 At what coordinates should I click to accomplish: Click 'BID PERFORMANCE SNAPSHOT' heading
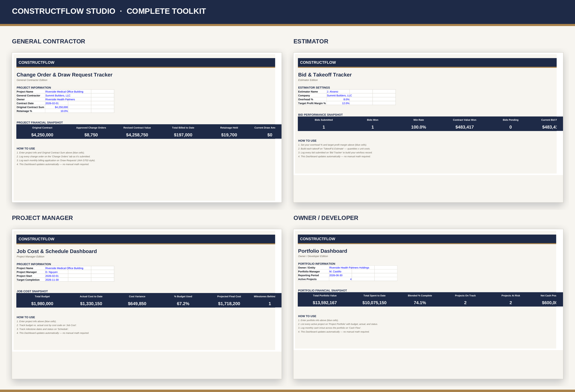(x=320, y=115)
